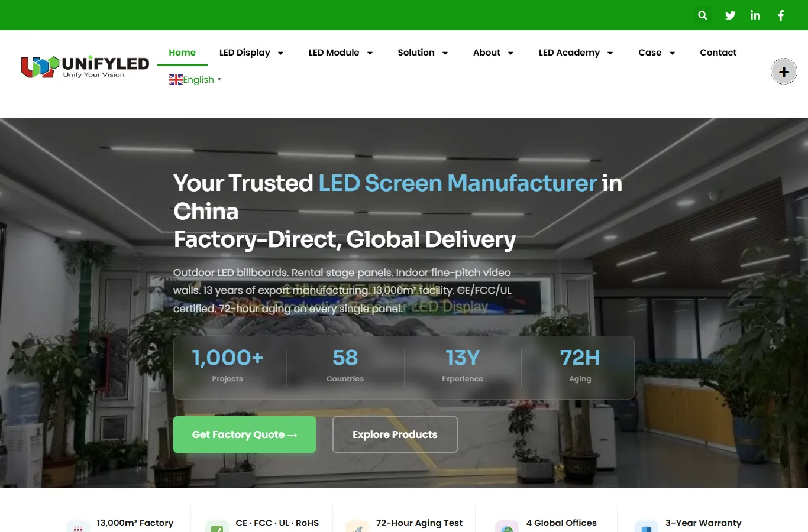Open the Solution dropdown menu
This screenshot has width=808, height=532.
pyautogui.click(x=423, y=53)
